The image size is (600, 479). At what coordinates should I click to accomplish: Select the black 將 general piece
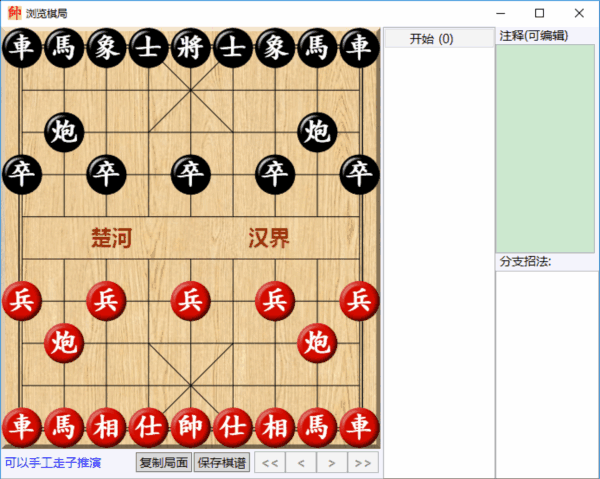(191, 48)
